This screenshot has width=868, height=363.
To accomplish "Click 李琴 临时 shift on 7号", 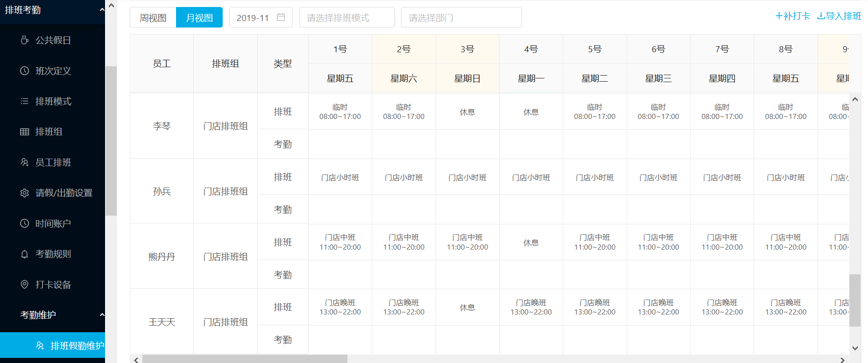I will pos(722,112).
